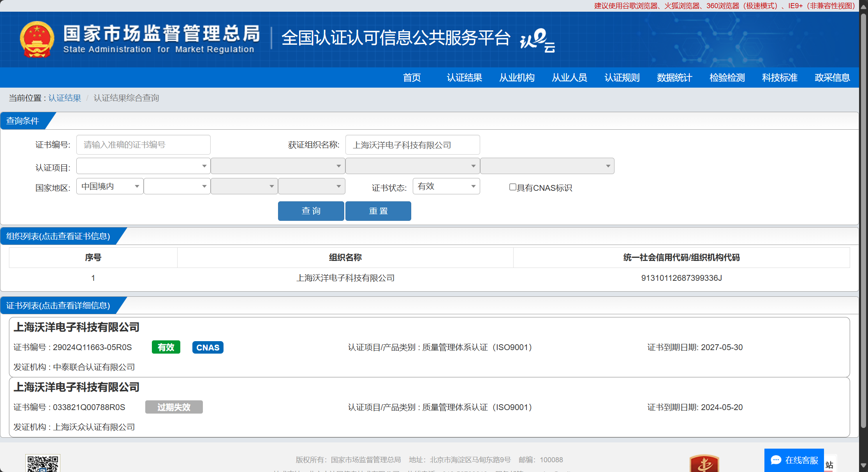
Task: Open the fourth 认证项目 dropdown
Action: click(x=548, y=166)
